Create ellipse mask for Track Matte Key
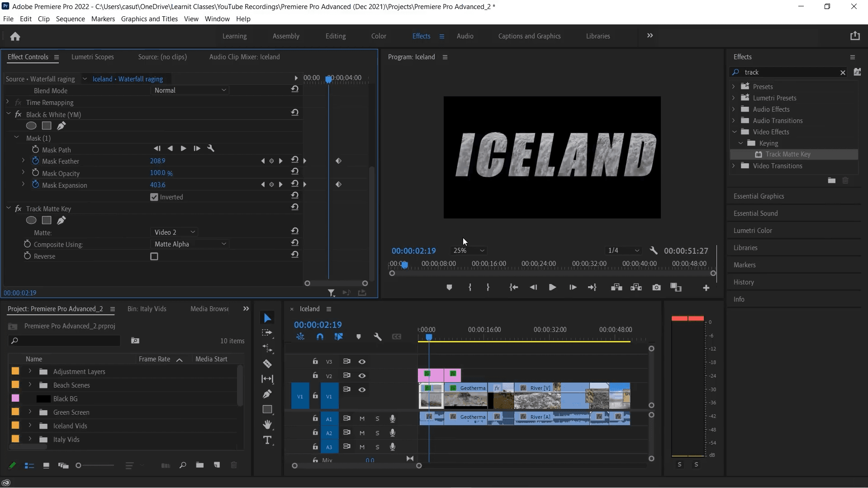The width and height of the screenshot is (868, 488). 31,220
